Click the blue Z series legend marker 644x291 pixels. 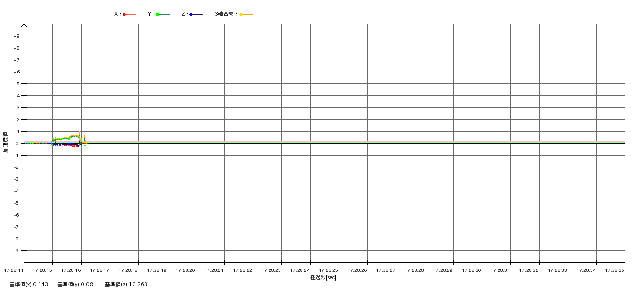point(191,14)
